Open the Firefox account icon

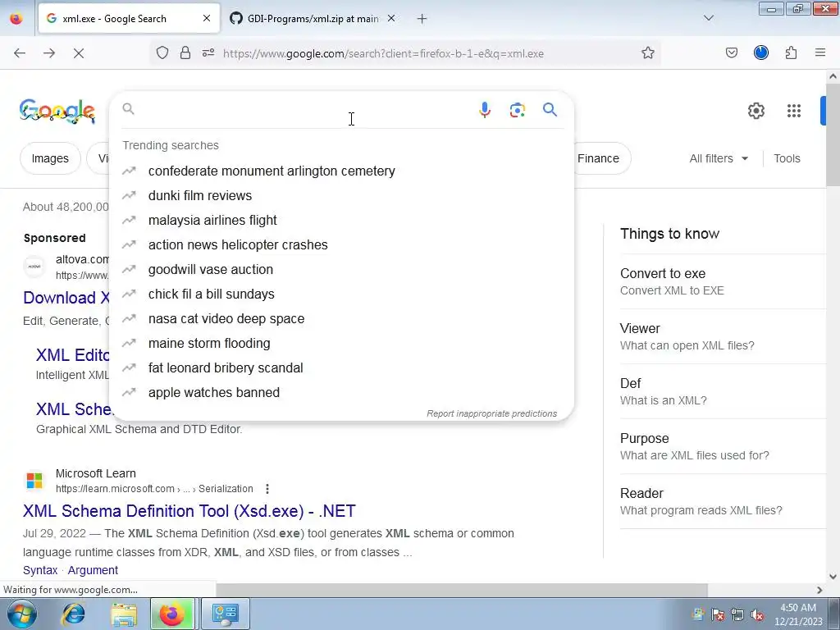click(760, 52)
